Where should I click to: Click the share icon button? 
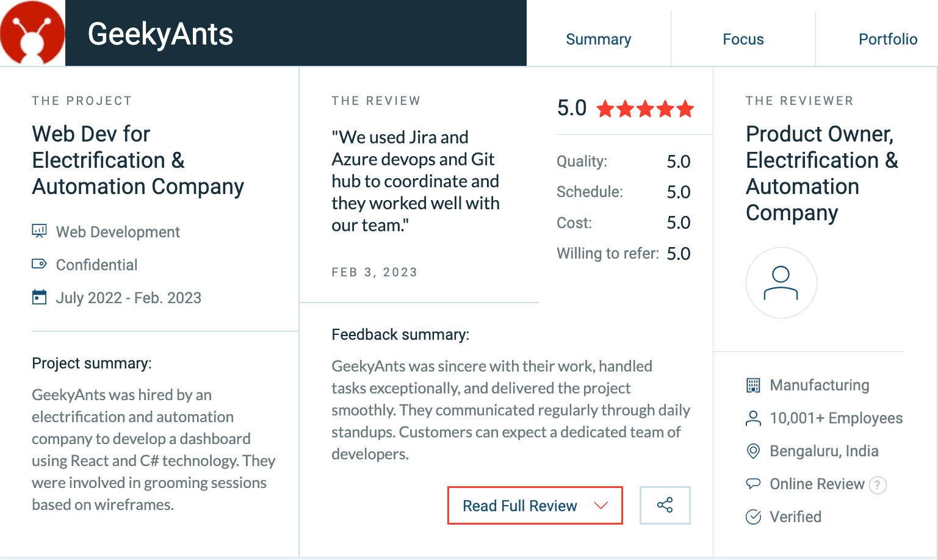(665, 505)
